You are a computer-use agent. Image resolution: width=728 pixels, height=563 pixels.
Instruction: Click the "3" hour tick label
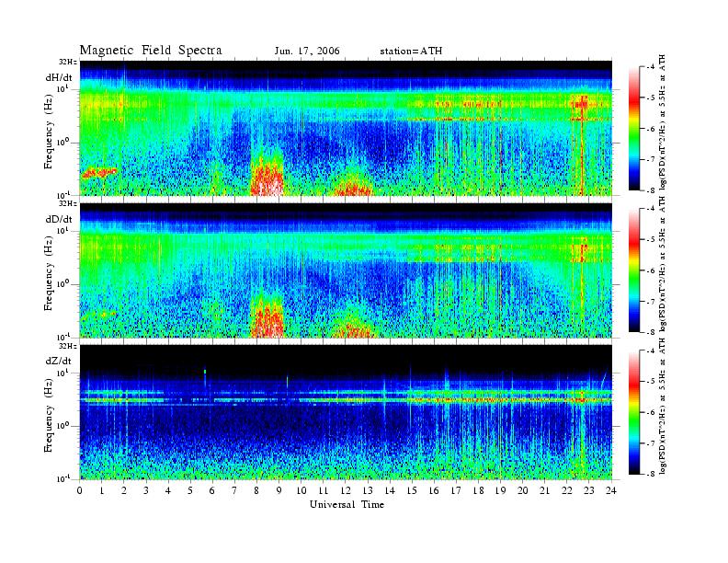tap(146, 490)
